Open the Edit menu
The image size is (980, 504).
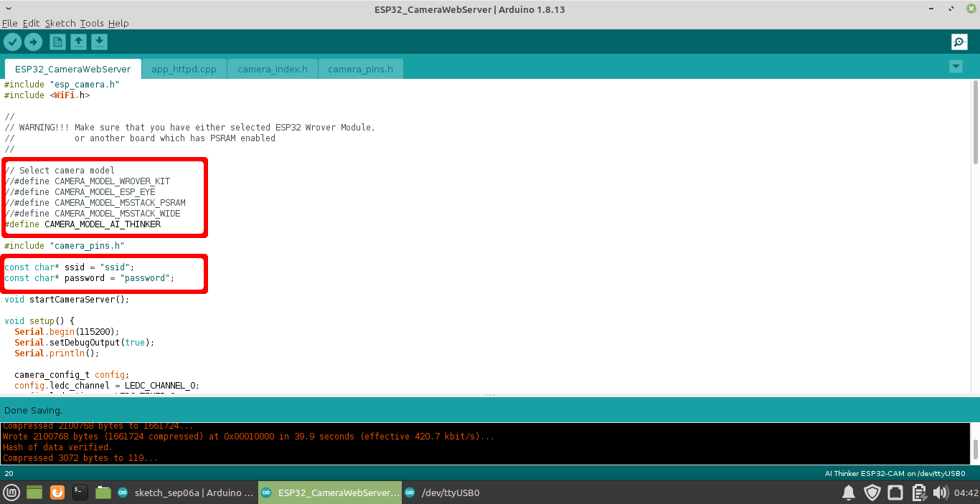pyautogui.click(x=31, y=23)
